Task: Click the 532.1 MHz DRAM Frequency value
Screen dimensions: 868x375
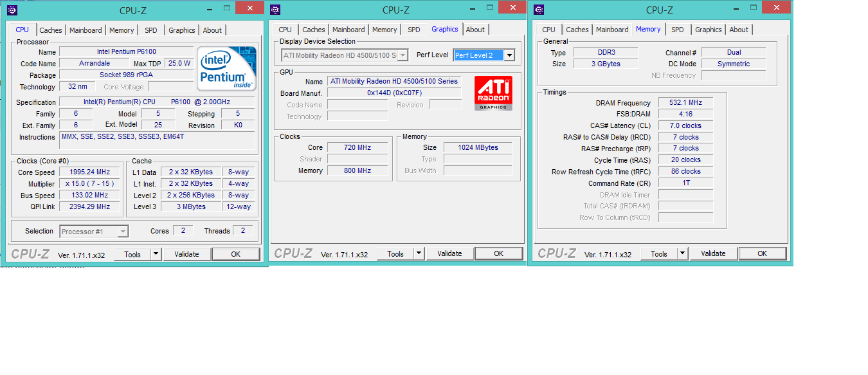Action: coord(685,103)
